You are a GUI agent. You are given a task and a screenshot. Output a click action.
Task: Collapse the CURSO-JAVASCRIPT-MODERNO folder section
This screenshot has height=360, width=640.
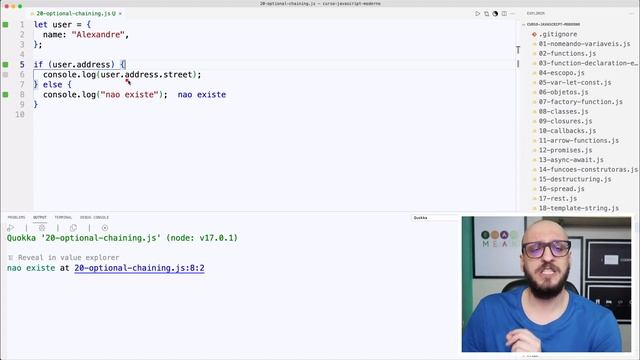coord(553,24)
